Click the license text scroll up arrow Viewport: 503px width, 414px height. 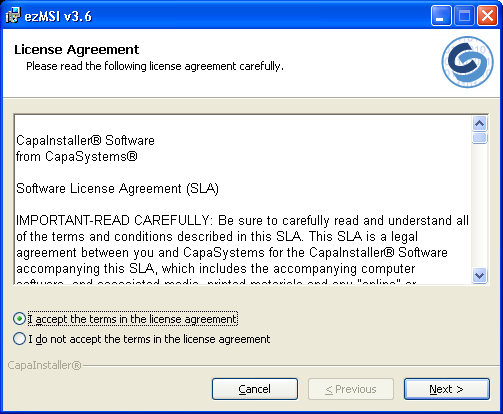[x=479, y=124]
